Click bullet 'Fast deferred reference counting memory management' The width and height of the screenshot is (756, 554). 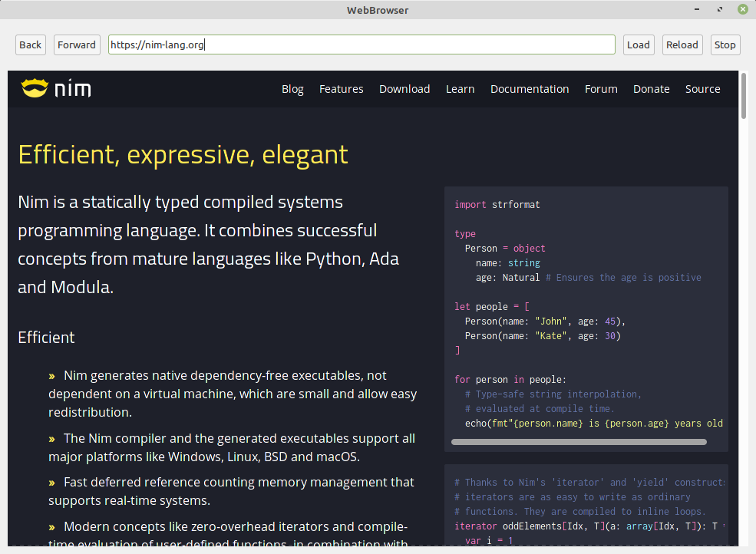[231, 491]
